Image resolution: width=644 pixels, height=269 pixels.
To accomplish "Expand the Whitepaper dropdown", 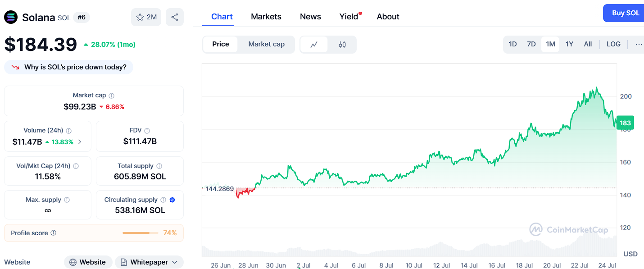I will click(x=149, y=262).
